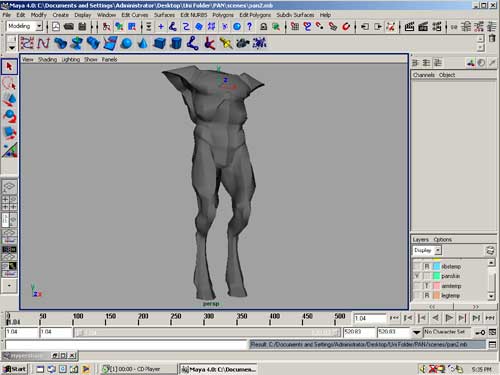500x375 pixels.
Task: Toggle visibility box of armtemp layer
Action: click(417, 286)
